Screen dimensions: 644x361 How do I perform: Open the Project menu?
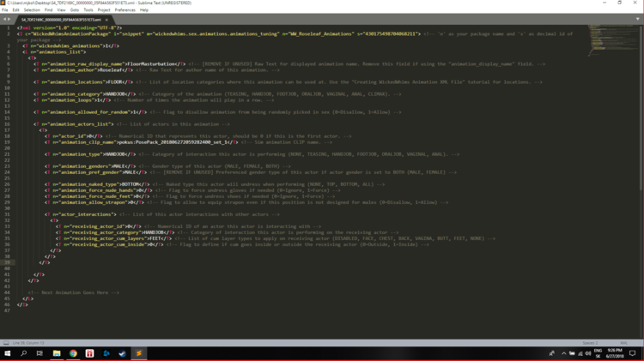coord(104,9)
